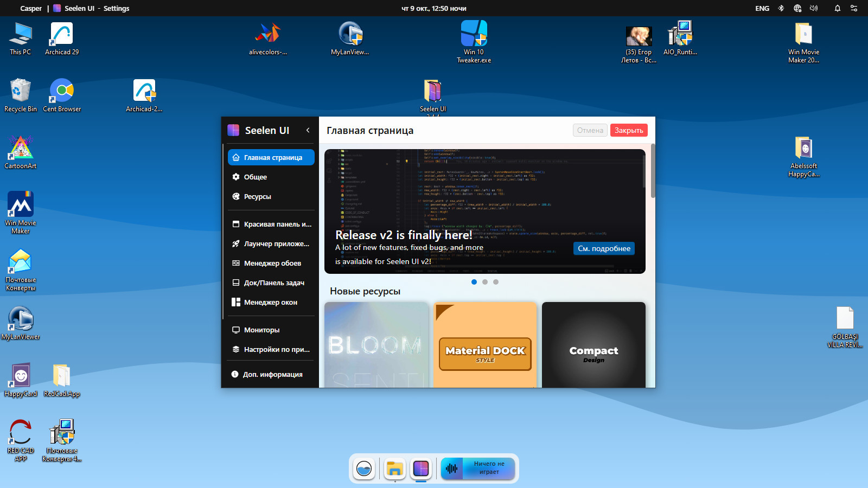The height and width of the screenshot is (488, 868).
Task: Select the AIO_Runti... installer icon
Action: [680, 38]
